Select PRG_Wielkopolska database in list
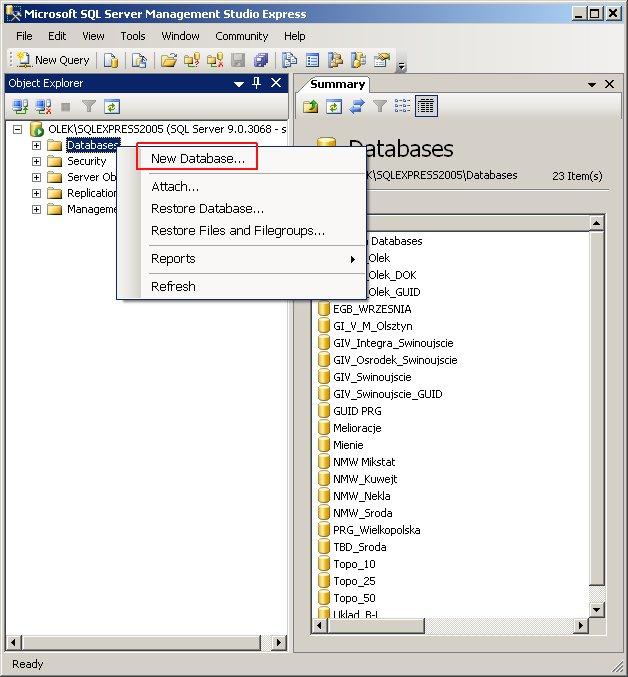 376,530
